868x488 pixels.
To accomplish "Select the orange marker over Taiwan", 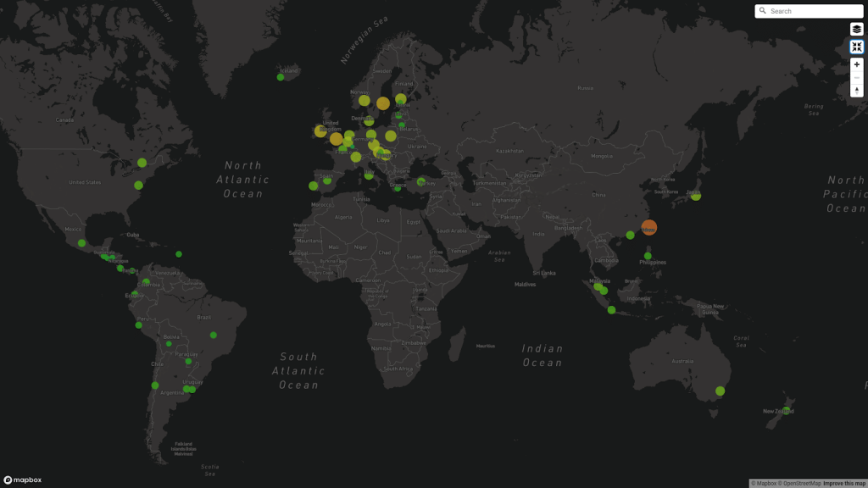I will click(x=648, y=227).
